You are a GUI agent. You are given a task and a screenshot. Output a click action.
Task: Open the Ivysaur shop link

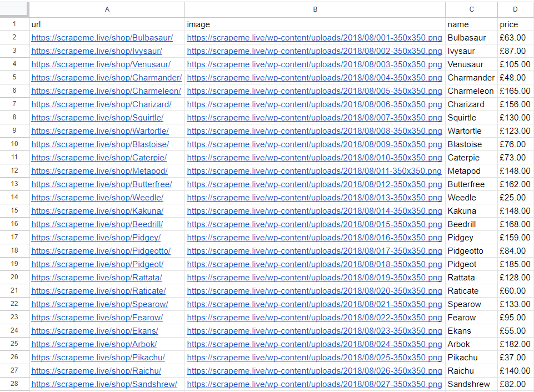[x=97, y=51]
